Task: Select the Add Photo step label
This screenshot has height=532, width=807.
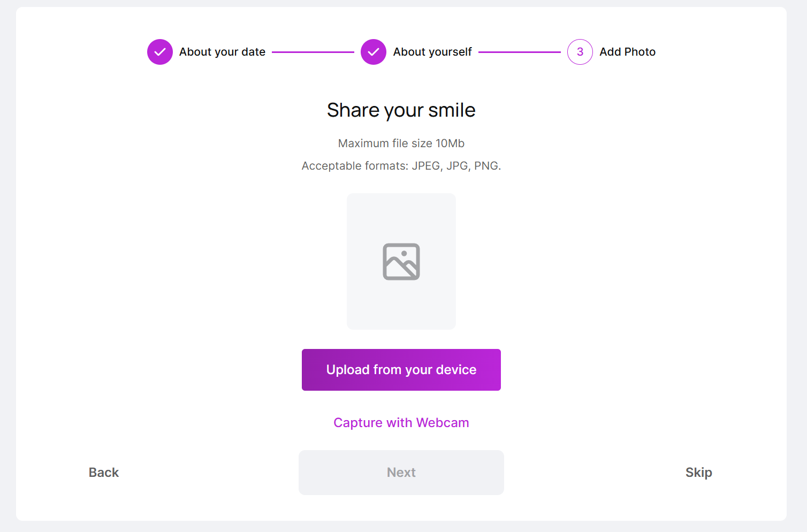Action: pos(627,52)
